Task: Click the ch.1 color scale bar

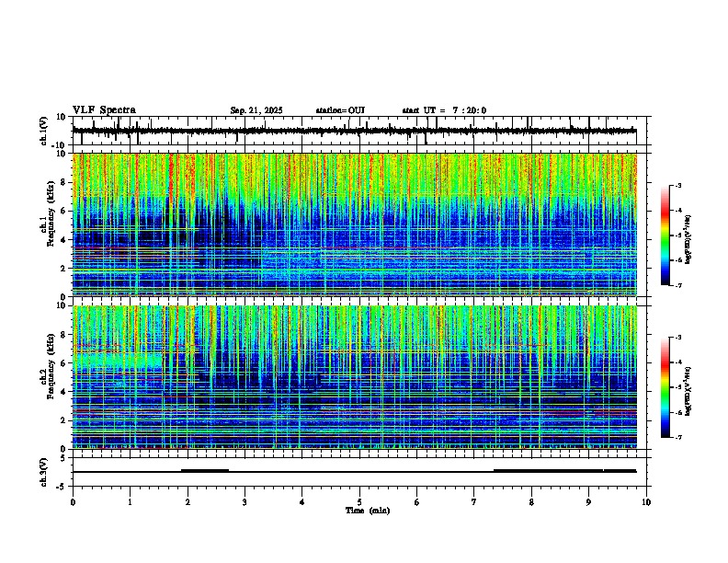Action: (665, 236)
